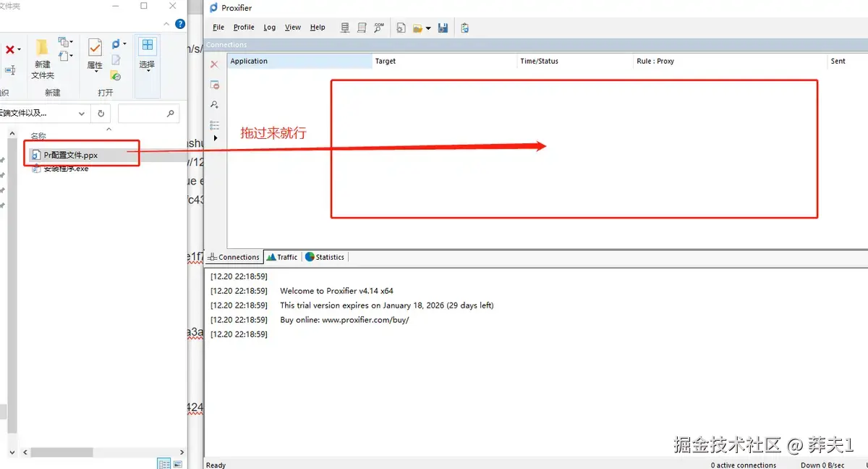Switch Explorer to large icons view
Viewport: 868px width, 469px height.
tap(177, 464)
